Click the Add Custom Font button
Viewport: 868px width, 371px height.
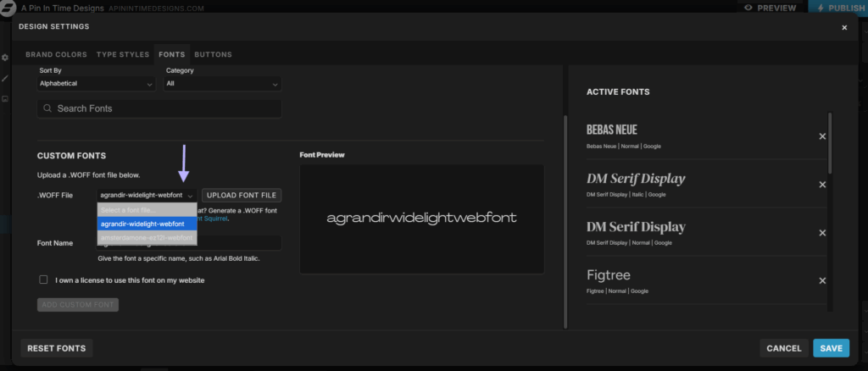77,305
